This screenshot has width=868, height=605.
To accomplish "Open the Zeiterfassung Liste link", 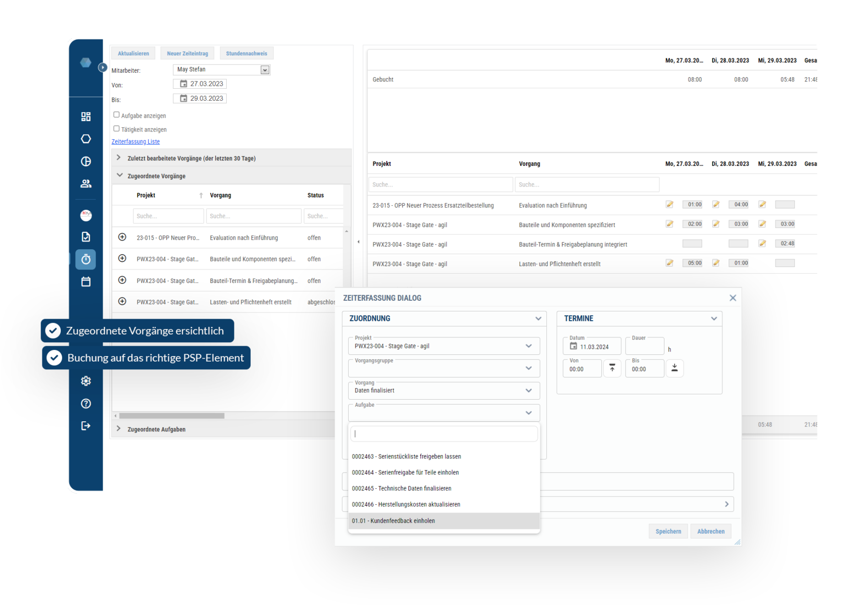I will [136, 142].
